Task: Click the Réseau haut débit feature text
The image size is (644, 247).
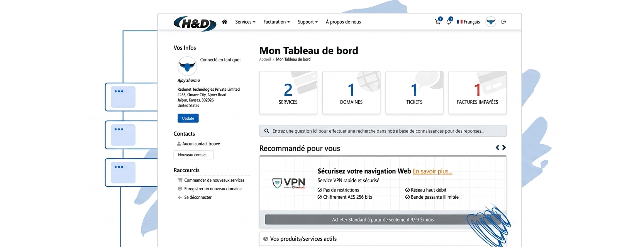Action: [x=429, y=190]
